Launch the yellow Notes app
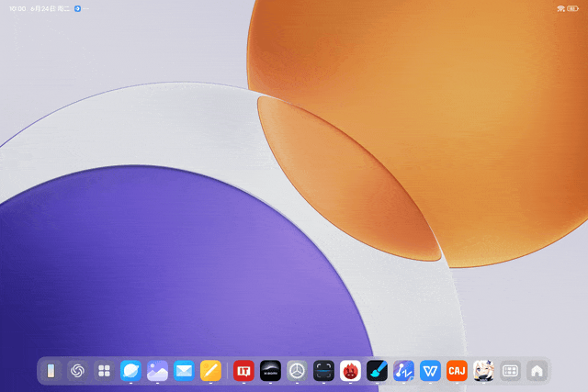 (x=210, y=371)
